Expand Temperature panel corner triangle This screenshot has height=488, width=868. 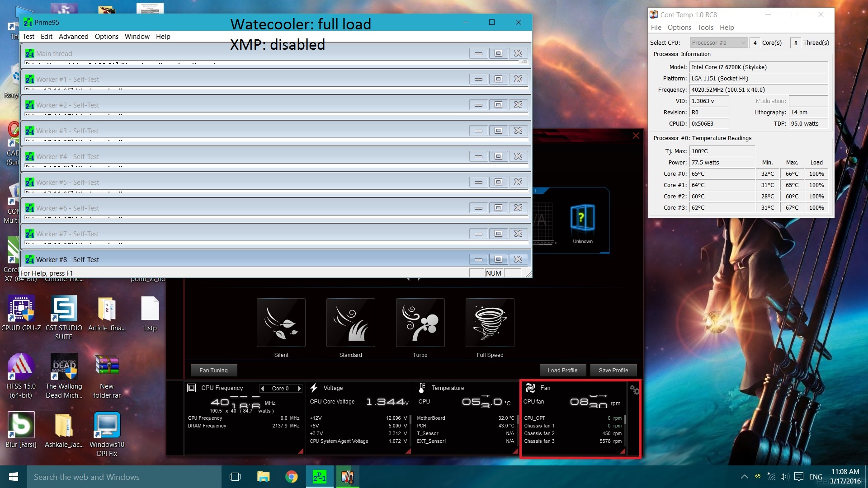click(515, 451)
